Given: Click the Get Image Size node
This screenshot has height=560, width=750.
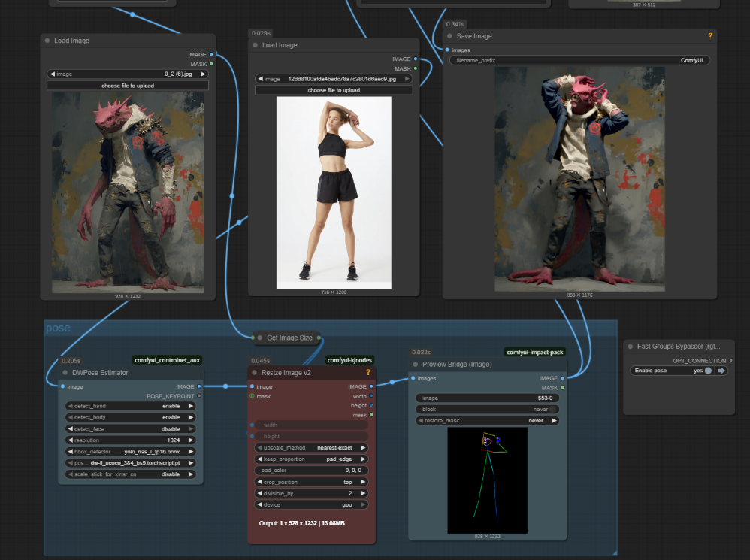Looking at the screenshot, I should click(289, 338).
